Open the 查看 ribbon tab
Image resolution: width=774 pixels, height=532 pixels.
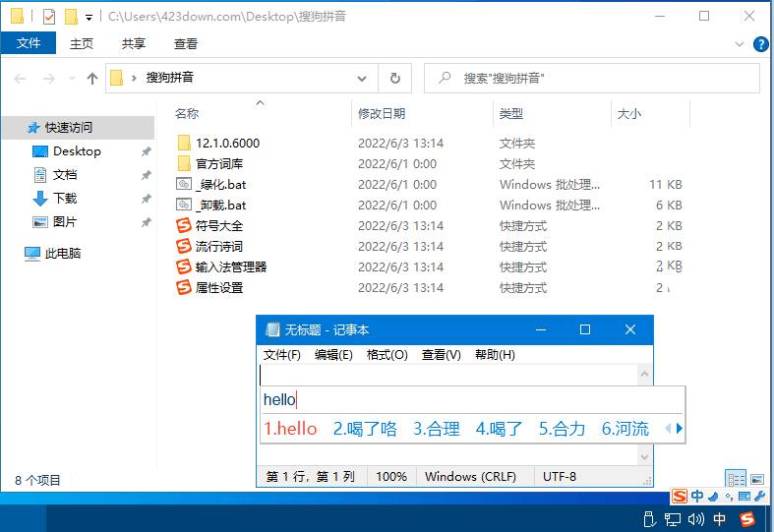(x=186, y=44)
